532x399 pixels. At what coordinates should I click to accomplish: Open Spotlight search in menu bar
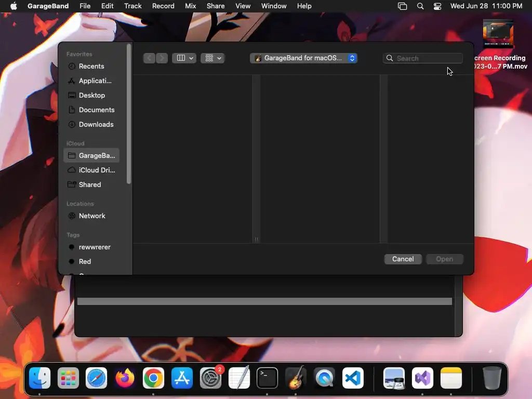[420, 6]
